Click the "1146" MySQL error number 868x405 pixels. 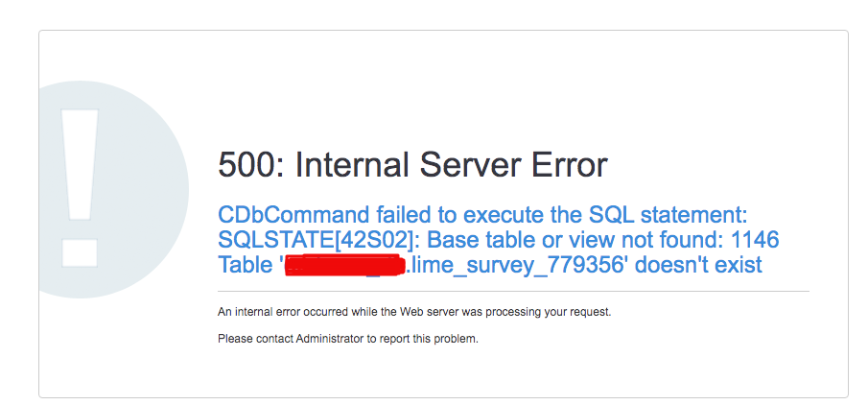[752, 239]
